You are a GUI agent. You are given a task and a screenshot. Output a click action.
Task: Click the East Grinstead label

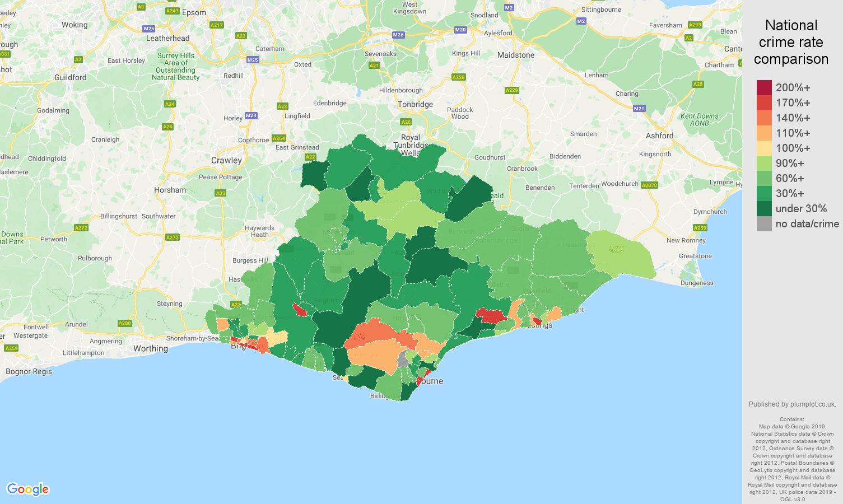point(297,147)
